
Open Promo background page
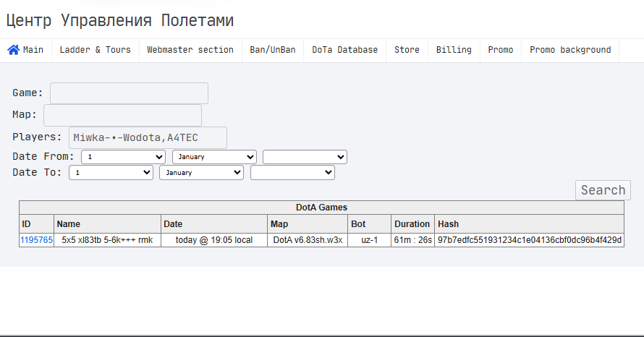coord(570,50)
